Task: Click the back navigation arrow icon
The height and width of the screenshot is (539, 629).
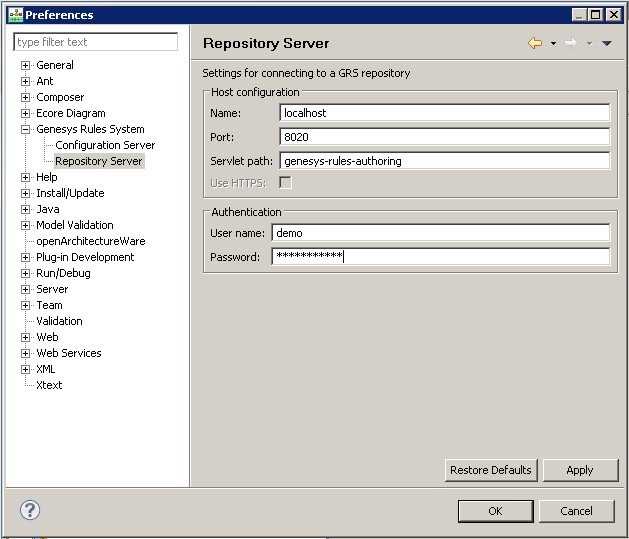Action: coord(535,44)
